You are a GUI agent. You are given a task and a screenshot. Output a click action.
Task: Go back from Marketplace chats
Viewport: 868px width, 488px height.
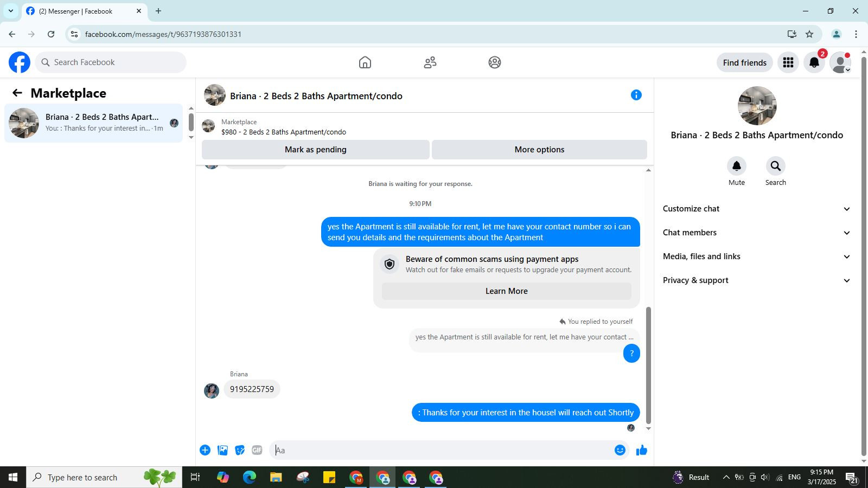pos(17,93)
